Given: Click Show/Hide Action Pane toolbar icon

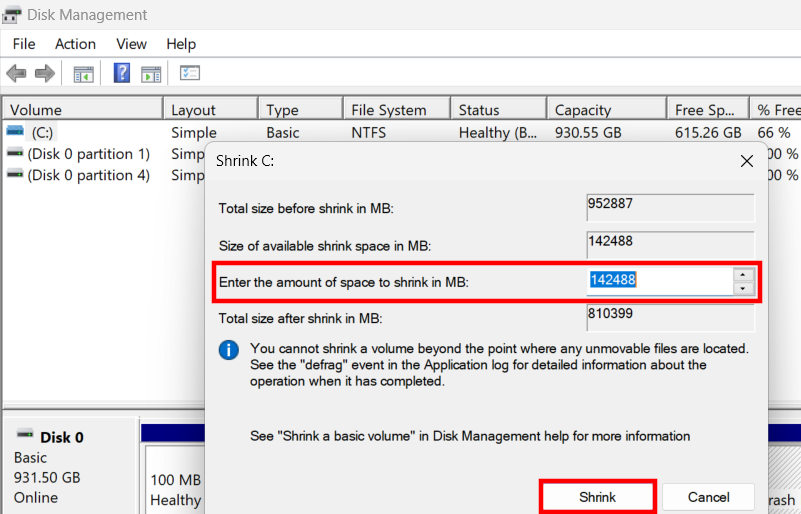Looking at the screenshot, I should pos(151,73).
